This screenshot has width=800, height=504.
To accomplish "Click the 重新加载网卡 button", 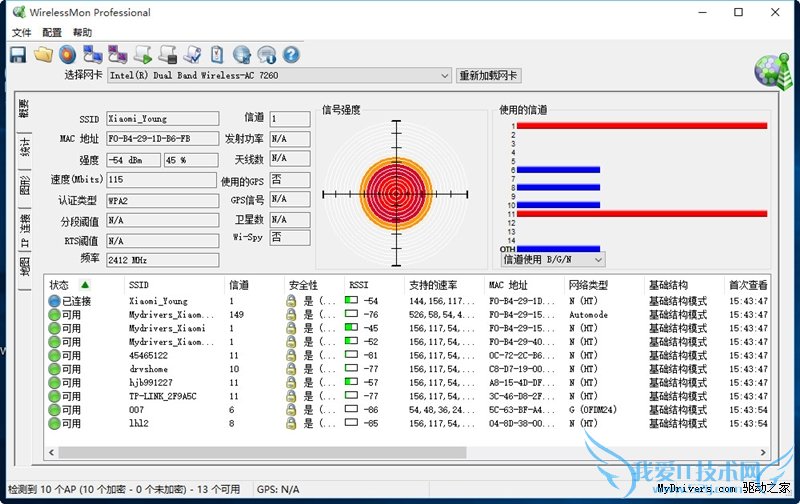I will [x=488, y=75].
